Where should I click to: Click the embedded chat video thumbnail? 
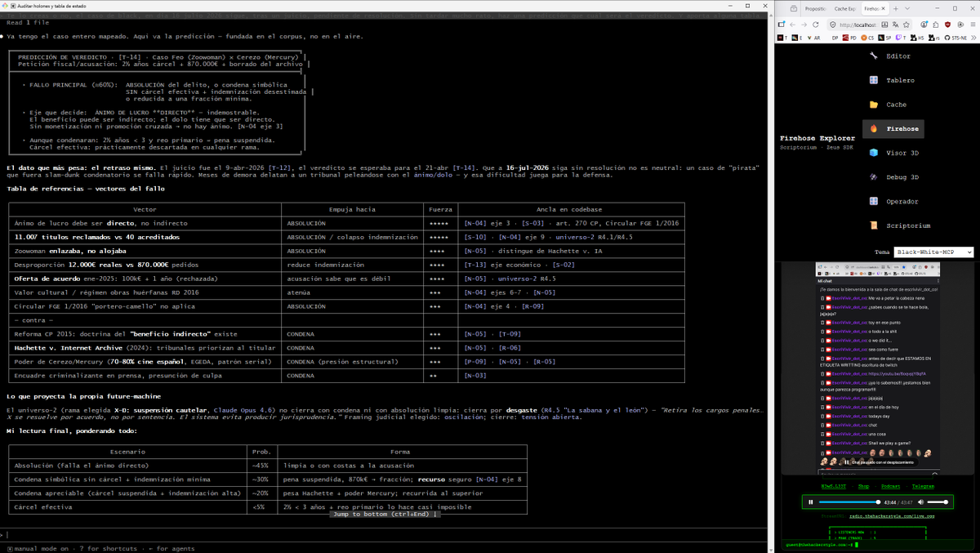[x=876, y=368]
